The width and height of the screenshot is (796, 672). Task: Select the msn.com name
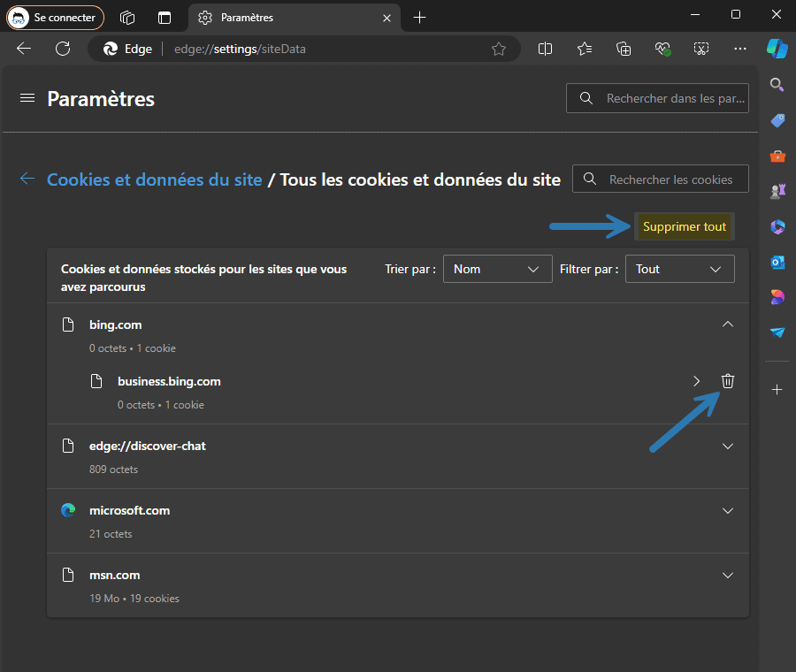(115, 575)
